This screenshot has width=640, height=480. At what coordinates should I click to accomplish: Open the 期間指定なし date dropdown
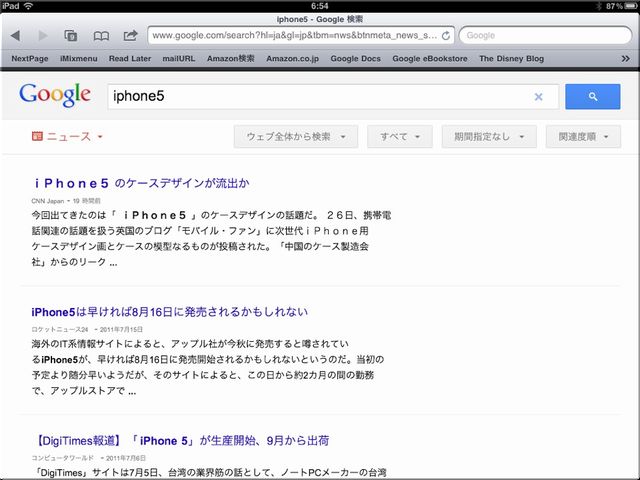[x=489, y=137]
